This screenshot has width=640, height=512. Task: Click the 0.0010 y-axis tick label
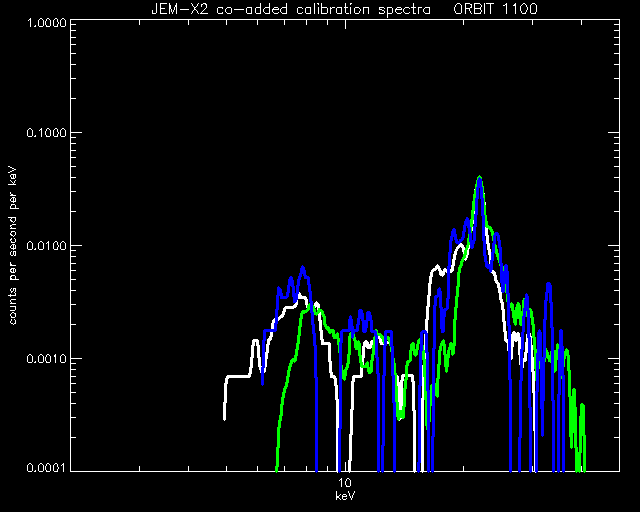(x=46, y=359)
